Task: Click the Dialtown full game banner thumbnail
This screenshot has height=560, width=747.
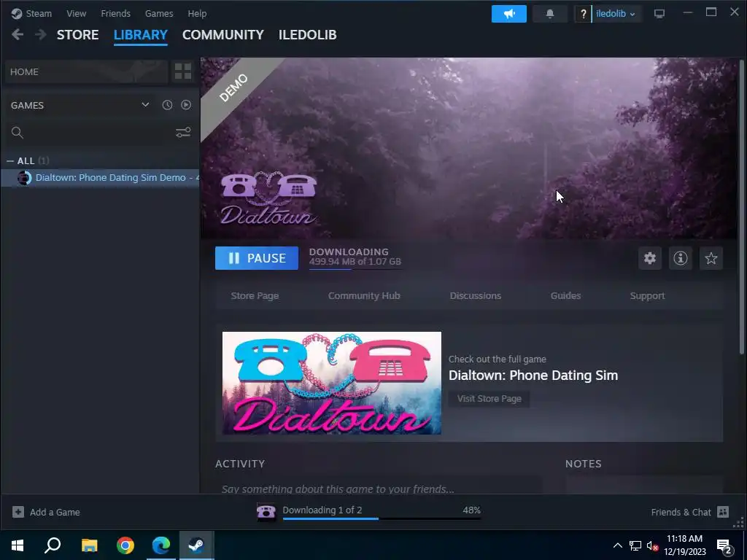Action: (x=332, y=383)
